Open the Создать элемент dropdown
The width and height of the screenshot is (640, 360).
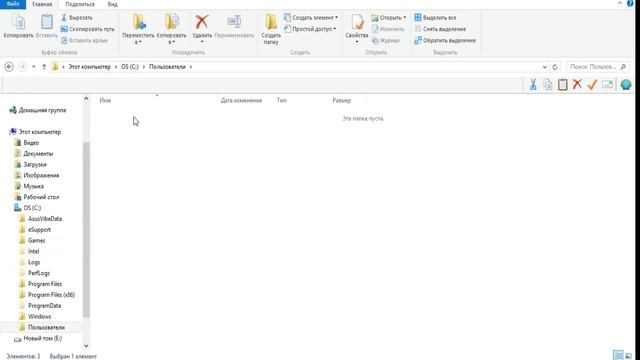[311, 18]
